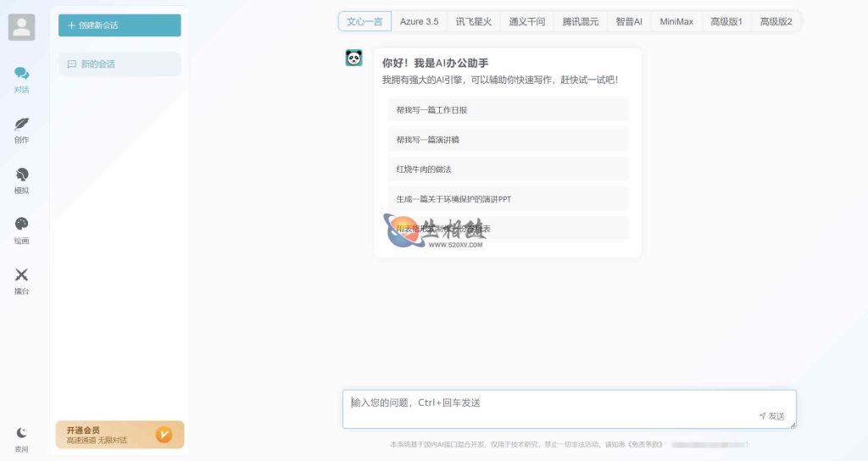Viewport: 868px width, 461px height.
Task: Switch to the 讯飞星火 tab
Action: coord(473,21)
